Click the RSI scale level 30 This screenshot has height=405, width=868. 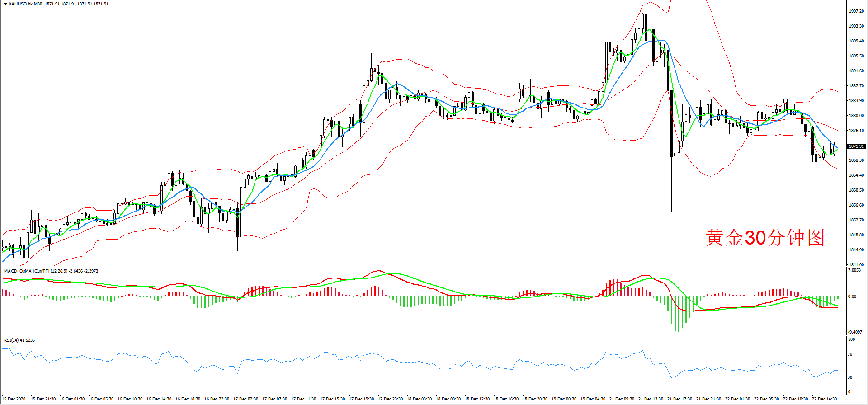(850, 377)
